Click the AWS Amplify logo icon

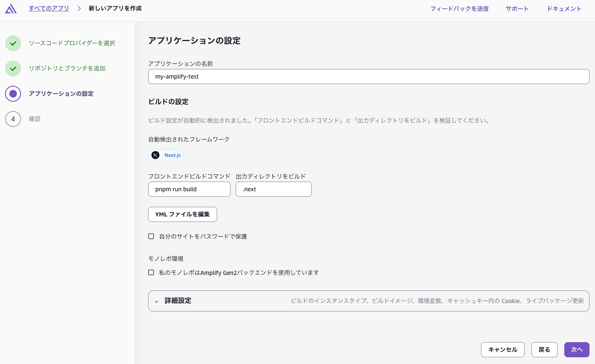[11, 8]
